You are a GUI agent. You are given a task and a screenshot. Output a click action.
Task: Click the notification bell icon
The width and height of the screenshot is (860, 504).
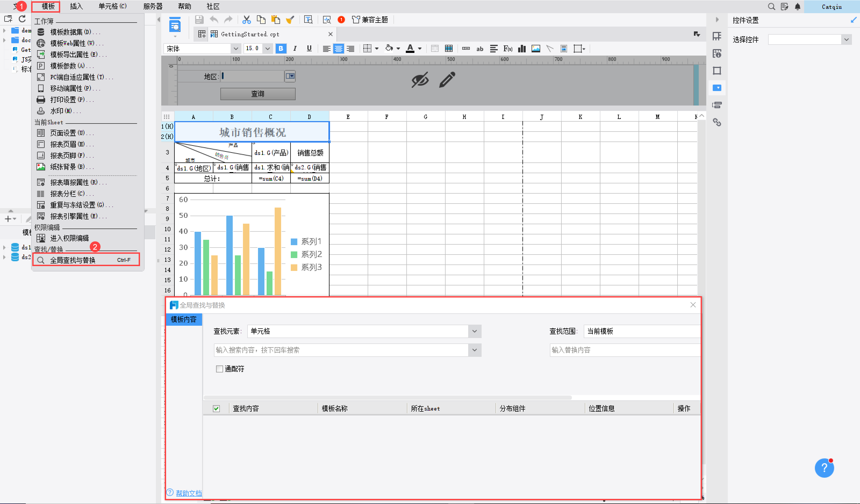pos(797,6)
